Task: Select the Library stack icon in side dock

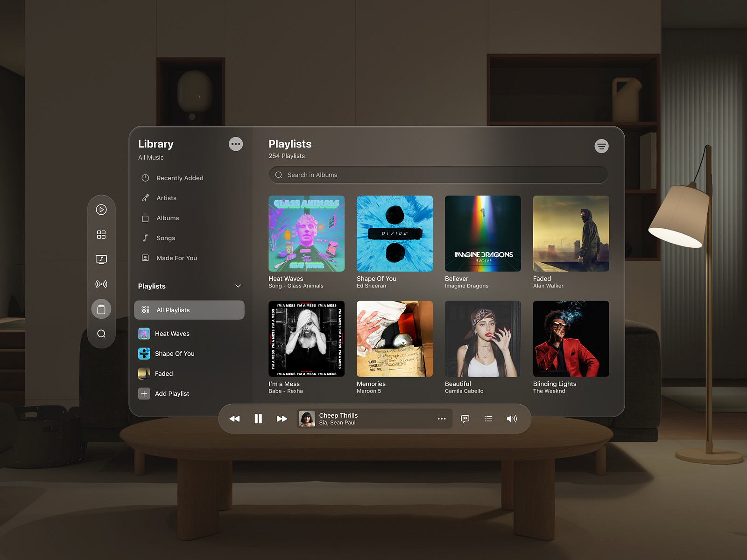Action: tap(101, 309)
